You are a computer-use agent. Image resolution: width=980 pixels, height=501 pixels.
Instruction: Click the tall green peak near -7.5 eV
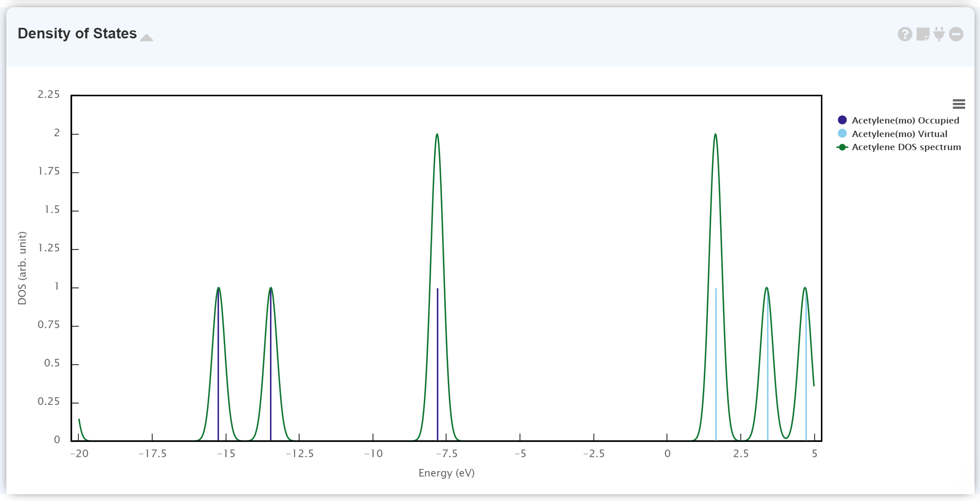437,135
